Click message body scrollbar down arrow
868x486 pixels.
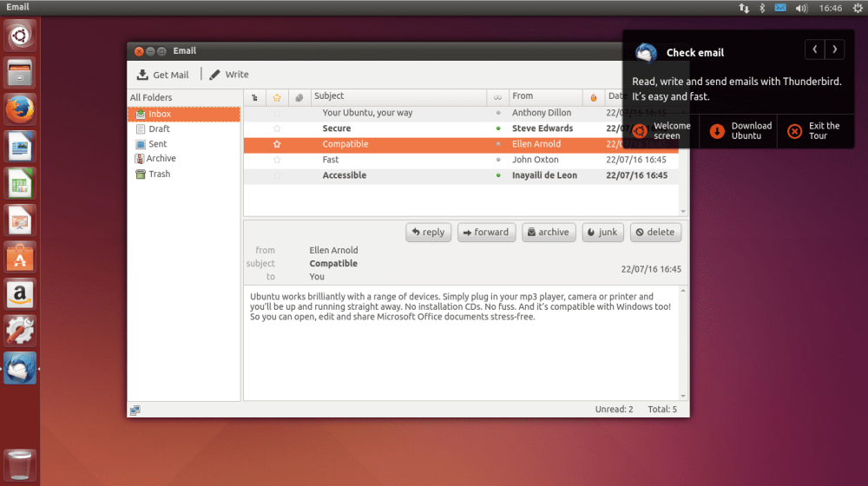(683, 396)
